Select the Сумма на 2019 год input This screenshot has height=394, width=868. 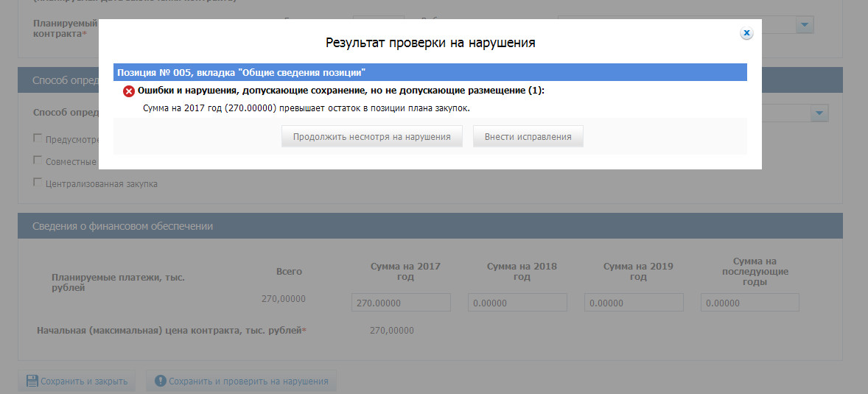point(634,303)
